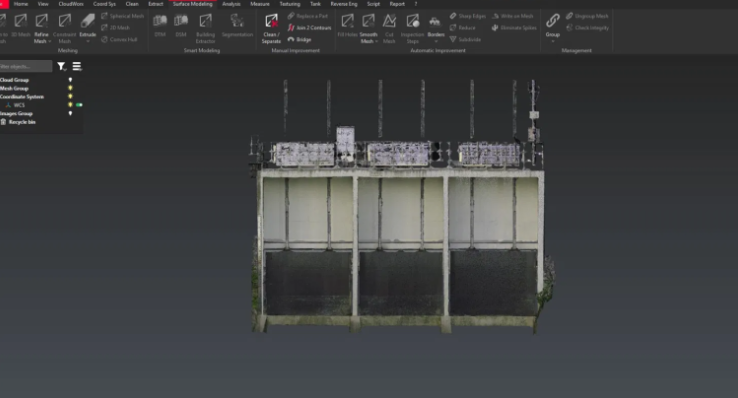Open the Building Extractor tool
The image size is (738, 398).
pyautogui.click(x=205, y=28)
